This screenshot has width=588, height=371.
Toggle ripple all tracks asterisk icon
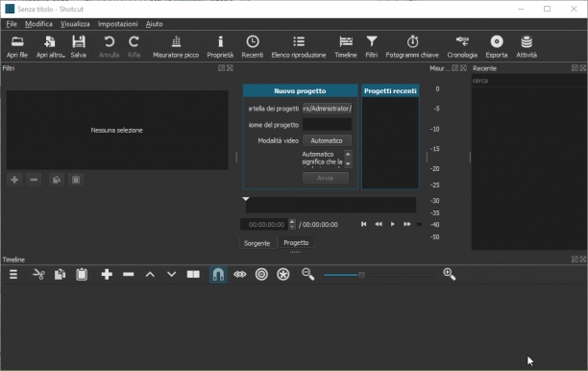point(283,275)
